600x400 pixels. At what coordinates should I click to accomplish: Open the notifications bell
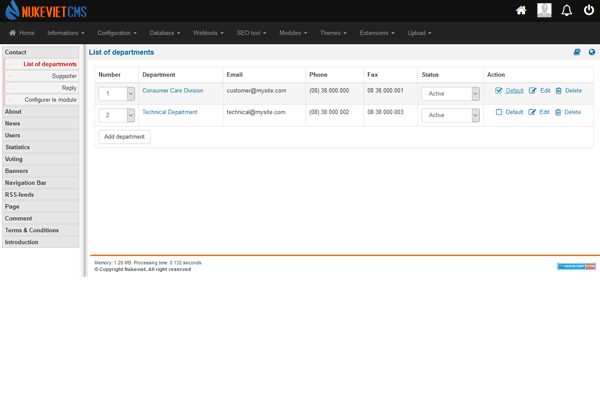[567, 10]
